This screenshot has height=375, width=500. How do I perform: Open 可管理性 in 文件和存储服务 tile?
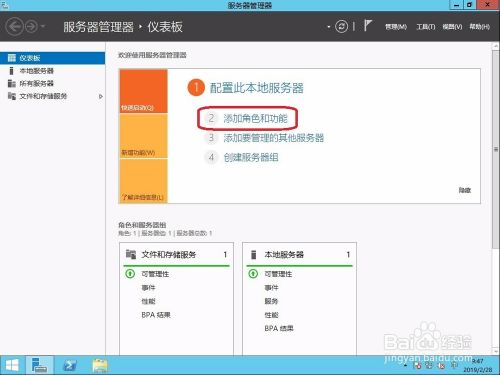pyautogui.click(x=155, y=274)
